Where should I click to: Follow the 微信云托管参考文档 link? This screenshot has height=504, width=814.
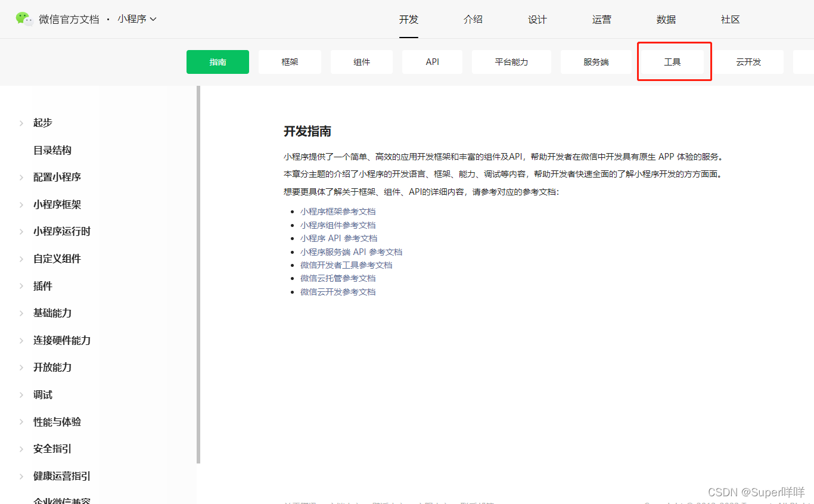tap(338, 278)
